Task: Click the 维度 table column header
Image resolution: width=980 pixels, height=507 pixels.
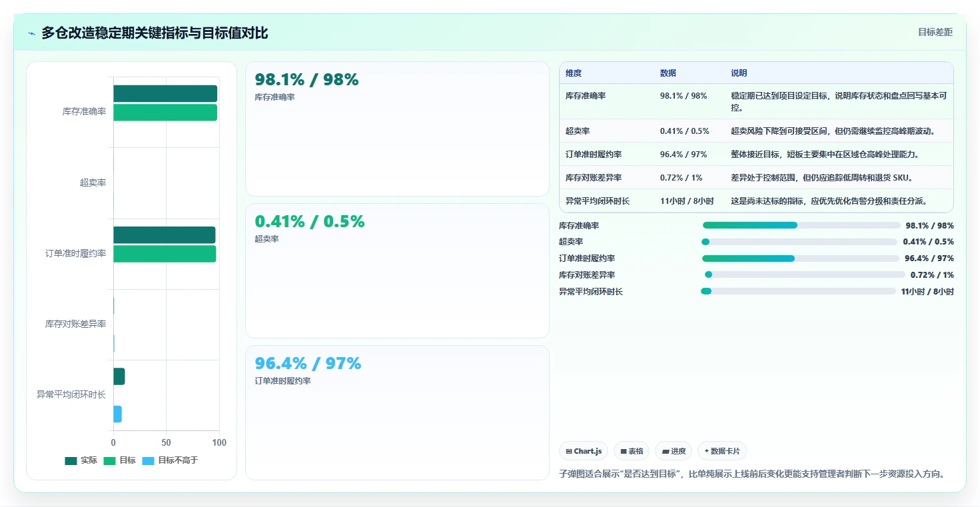Action: tap(574, 73)
